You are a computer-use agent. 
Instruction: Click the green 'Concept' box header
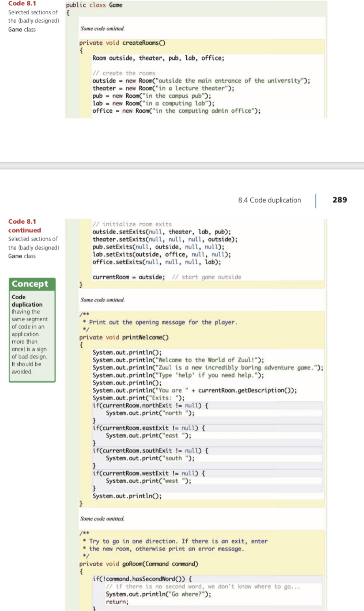(x=32, y=284)
